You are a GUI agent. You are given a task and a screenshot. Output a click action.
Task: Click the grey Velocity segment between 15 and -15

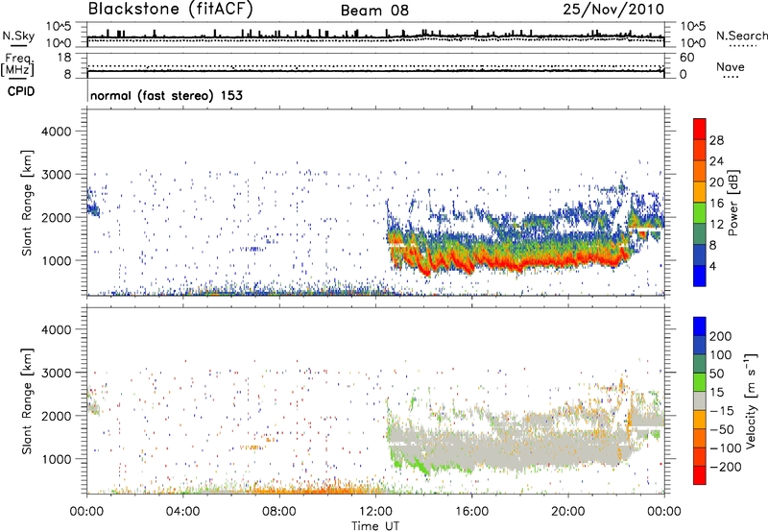click(700, 400)
